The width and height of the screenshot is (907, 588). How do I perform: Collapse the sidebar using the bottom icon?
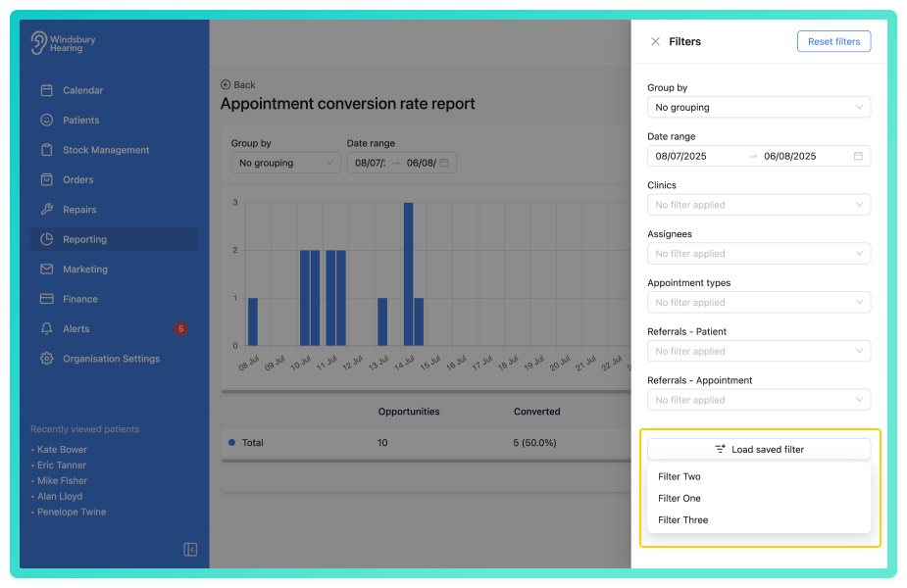point(190,550)
